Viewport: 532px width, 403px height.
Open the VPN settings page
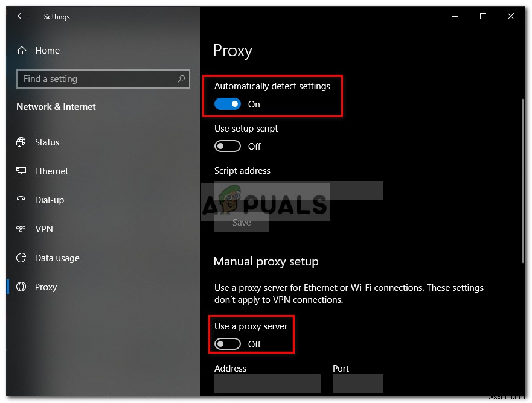pyautogui.click(x=44, y=229)
